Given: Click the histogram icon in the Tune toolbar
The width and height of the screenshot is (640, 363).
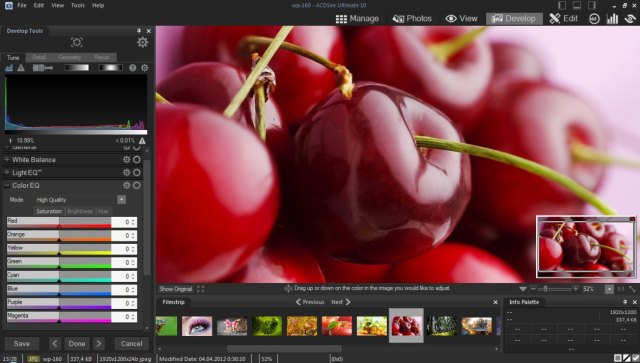Looking at the screenshot, I should pos(9,68).
